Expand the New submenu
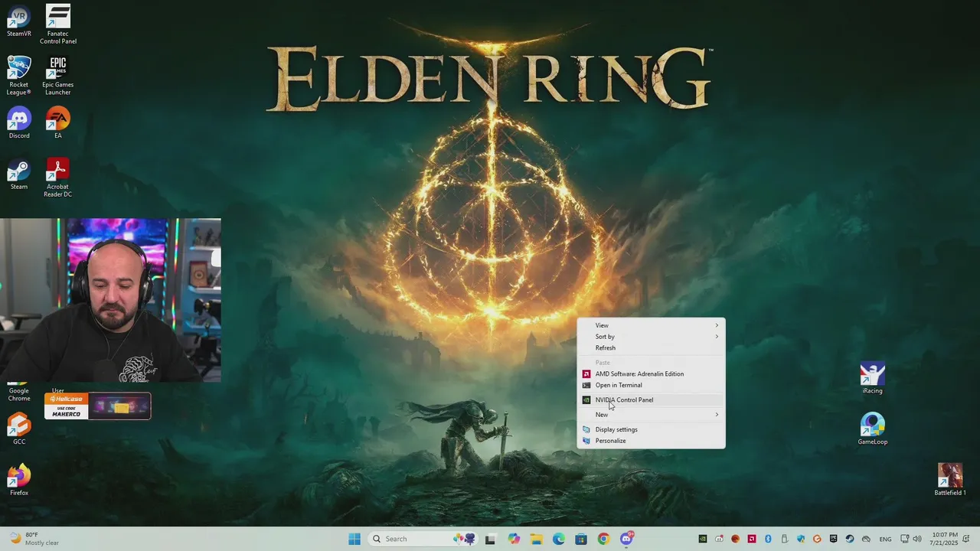 [651, 415]
